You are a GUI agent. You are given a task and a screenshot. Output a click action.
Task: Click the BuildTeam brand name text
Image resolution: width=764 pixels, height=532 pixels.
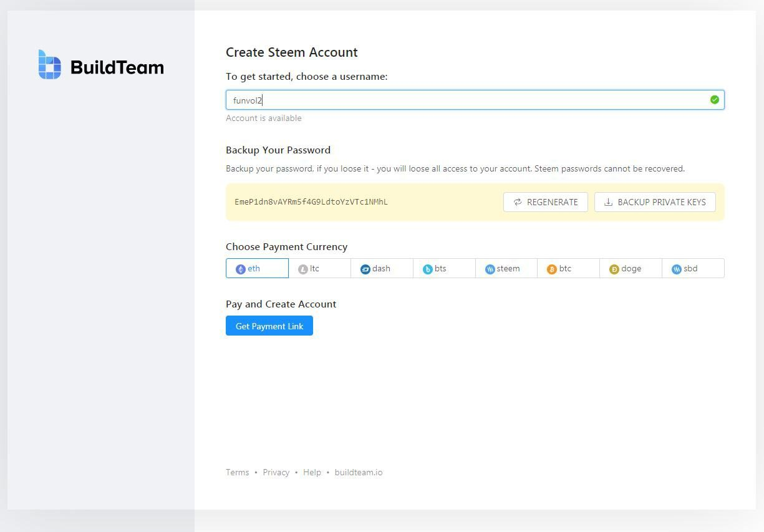pos(117,67)
